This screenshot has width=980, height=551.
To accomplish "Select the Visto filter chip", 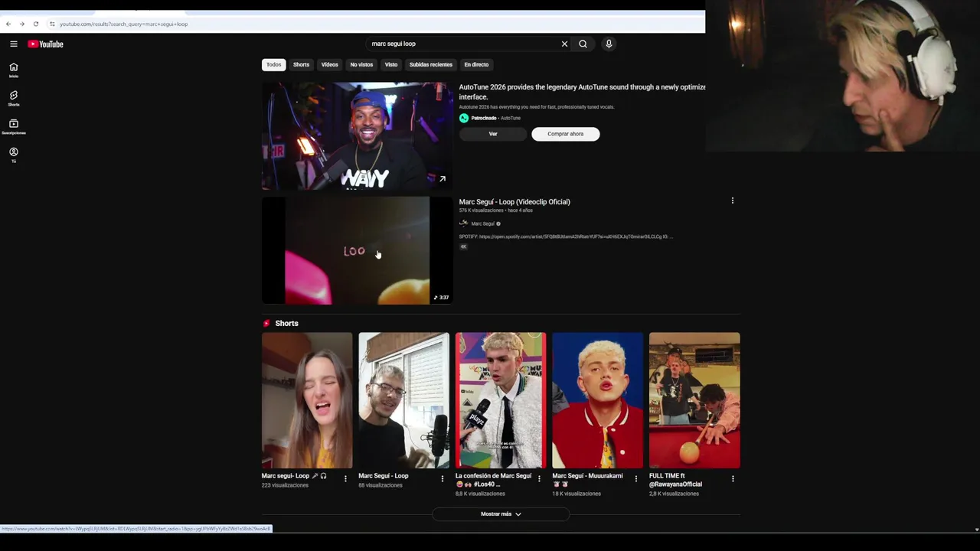I will (391, 64).
